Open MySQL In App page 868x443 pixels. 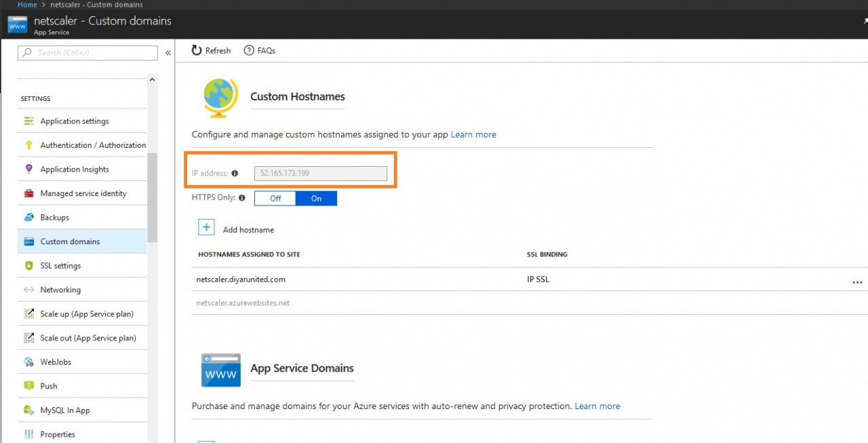coord(82,410)
